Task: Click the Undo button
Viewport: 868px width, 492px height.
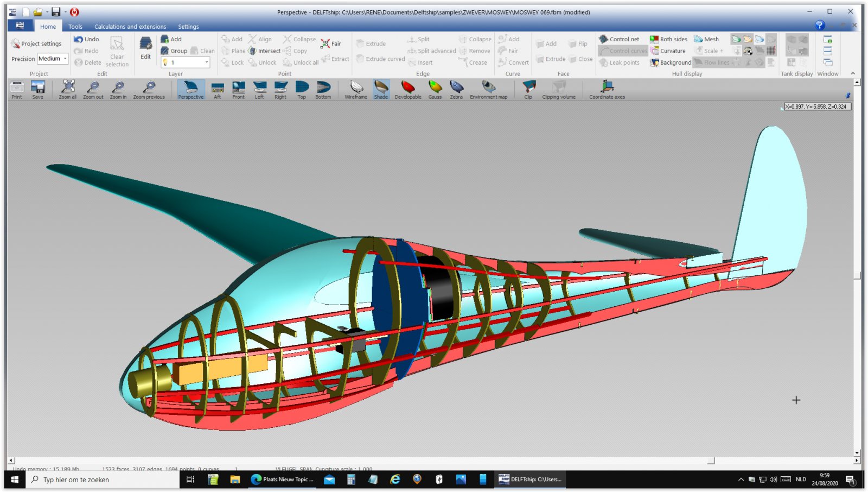Action: pos(87,39)
